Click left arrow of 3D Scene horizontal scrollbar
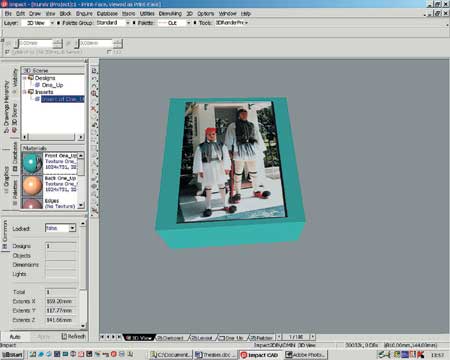The image size is (450, 360). click(25, 137)
